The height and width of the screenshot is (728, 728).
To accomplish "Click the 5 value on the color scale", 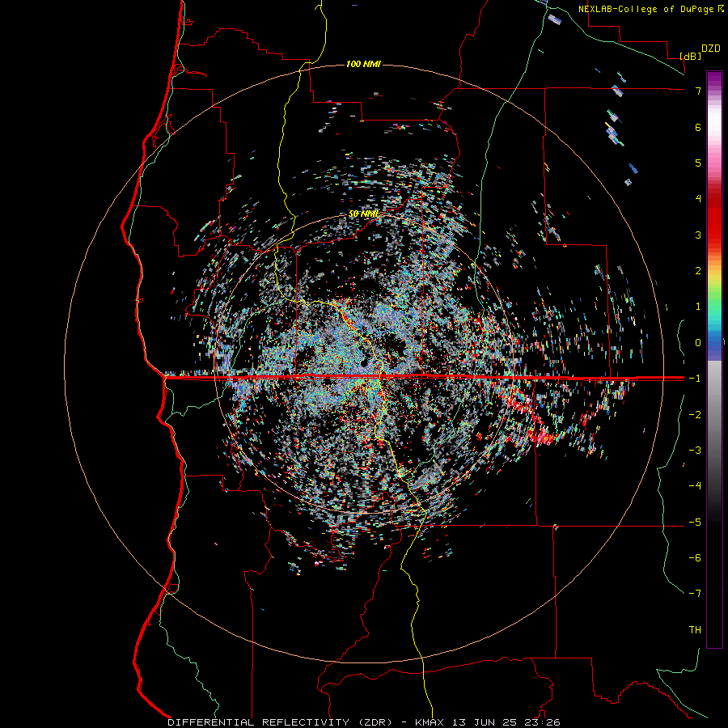I will [698, 163].
